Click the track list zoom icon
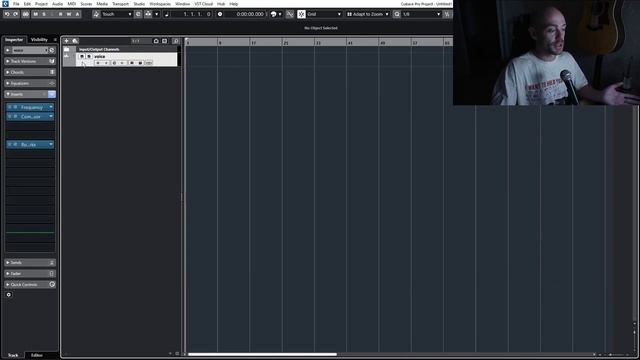 176,41
